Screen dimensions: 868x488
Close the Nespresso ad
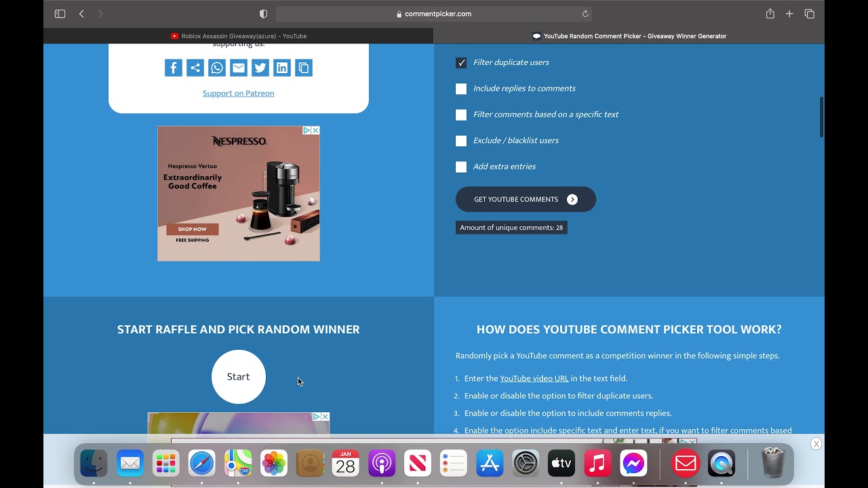tap(315, 130)
